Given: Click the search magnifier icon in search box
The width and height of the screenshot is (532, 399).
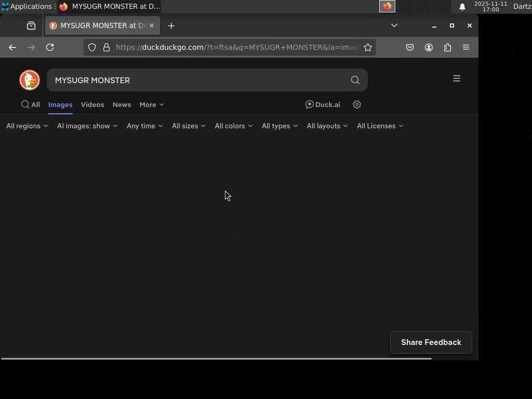Looking at the screenshot, I should [355, 80].
